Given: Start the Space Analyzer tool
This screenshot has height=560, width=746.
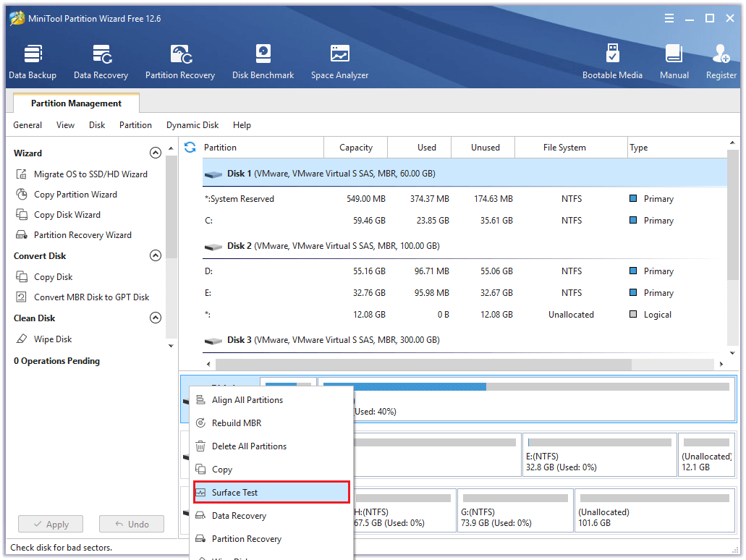Looking at the screenshot, I should click(x=339, y=61).
